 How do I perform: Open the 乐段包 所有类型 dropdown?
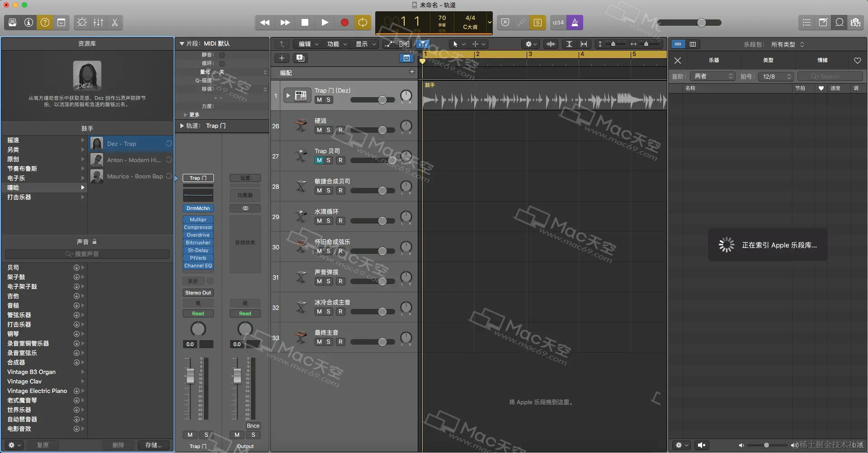[788, 44]
